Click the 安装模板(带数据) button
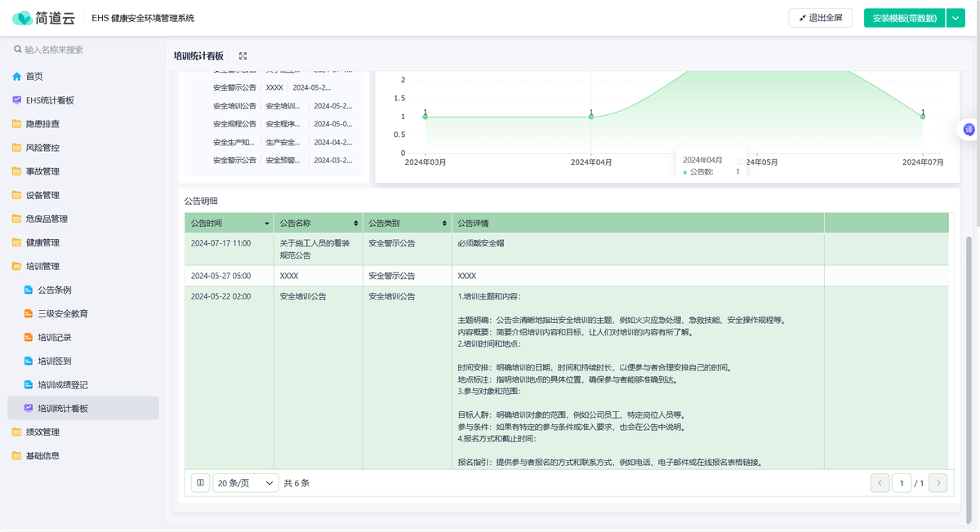The height and width of the screenshot is (532, 980). (x=904, y=18)
